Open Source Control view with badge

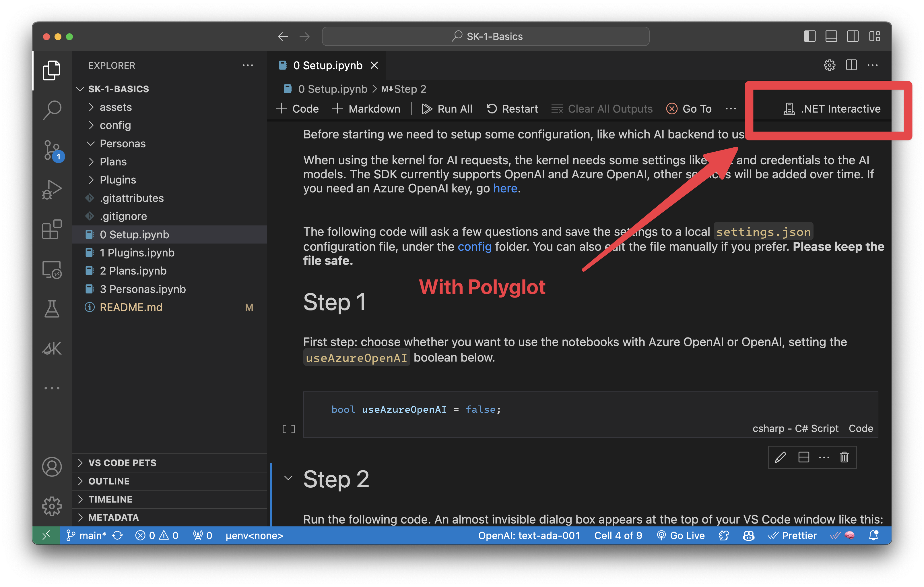52,150
